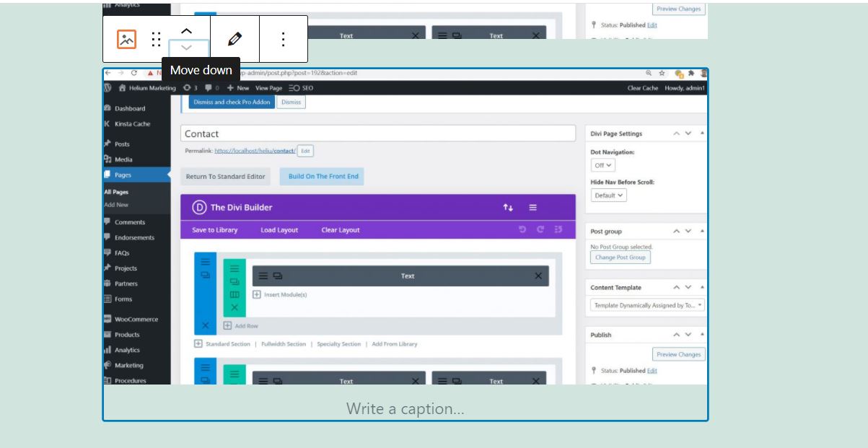Image resolution: width=868 pixels, height=448 pixels.
Task: Grab the block drag handle dots
Action: point(156,39)
